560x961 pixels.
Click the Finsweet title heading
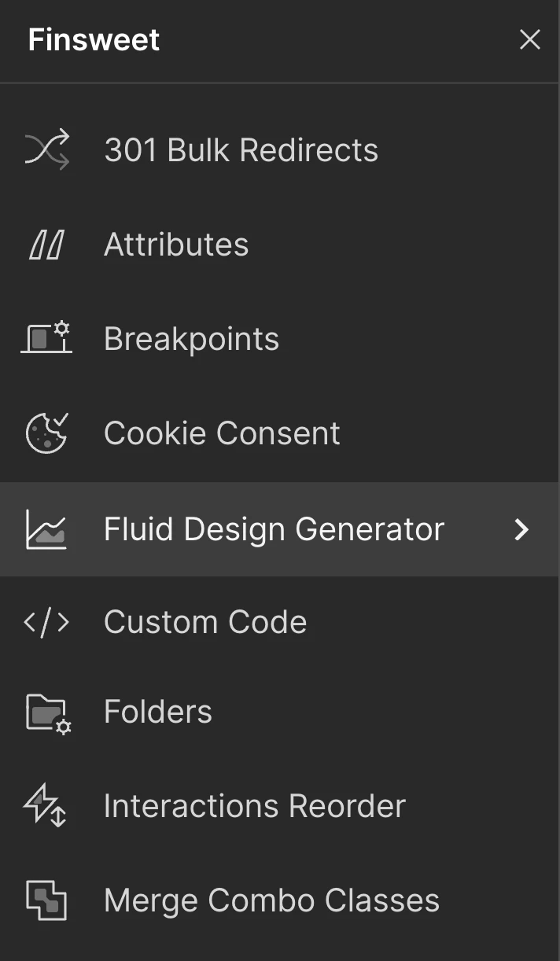tap(93, 39)
